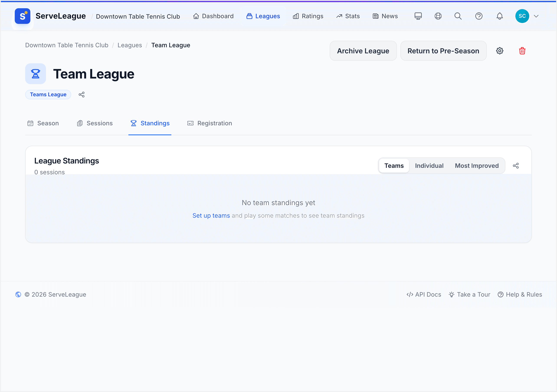Open API Docs footer link
The image size is (557, 392).
(424, 294)
